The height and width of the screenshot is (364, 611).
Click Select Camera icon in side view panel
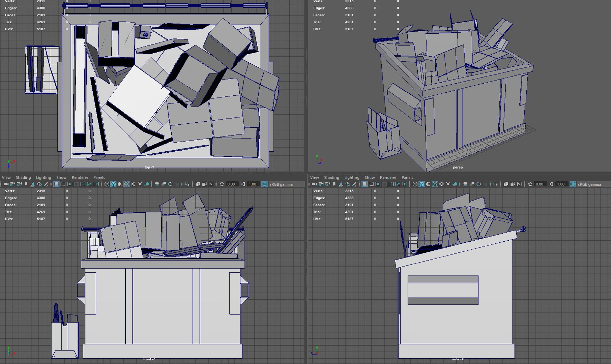coord(314,184)
